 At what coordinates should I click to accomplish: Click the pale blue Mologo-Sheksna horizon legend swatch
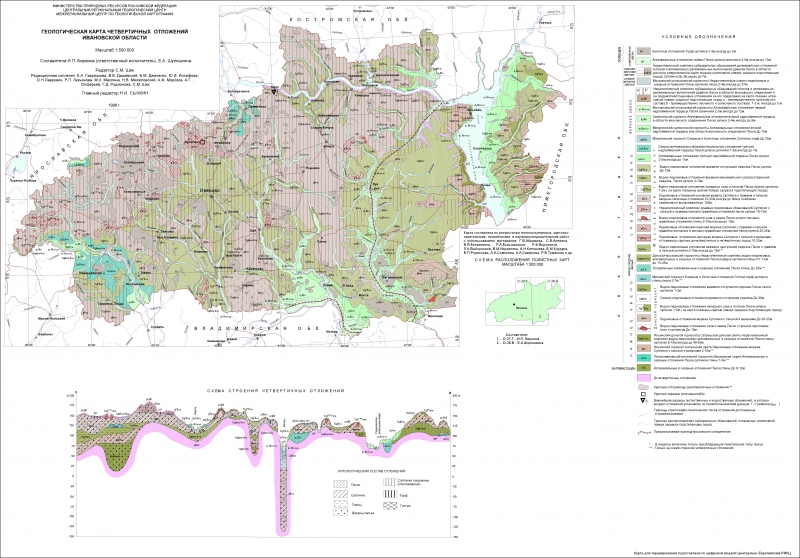tap(644, 81)
